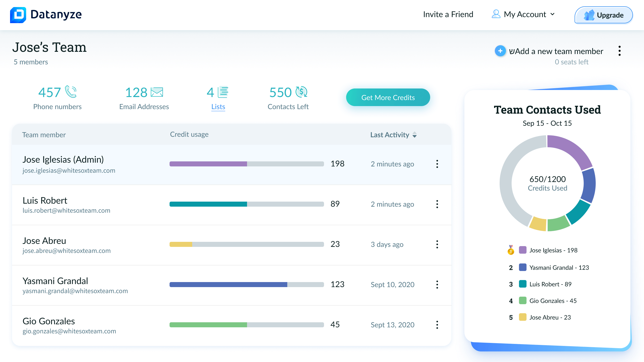644x362 pixels.
Task: Click the Datanyze logo icon
Action: pos(18,15)
